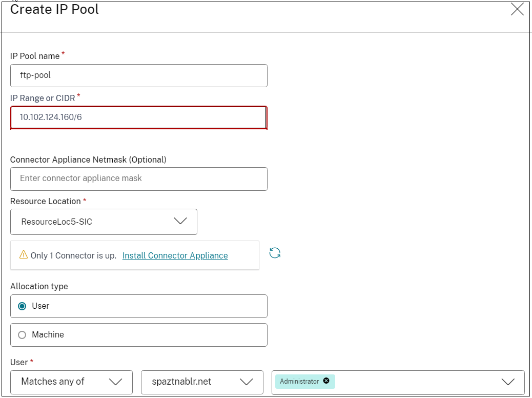Focus the IP Range or CIDR field
This screenshot has height=398, width=532.
(138, 117)
